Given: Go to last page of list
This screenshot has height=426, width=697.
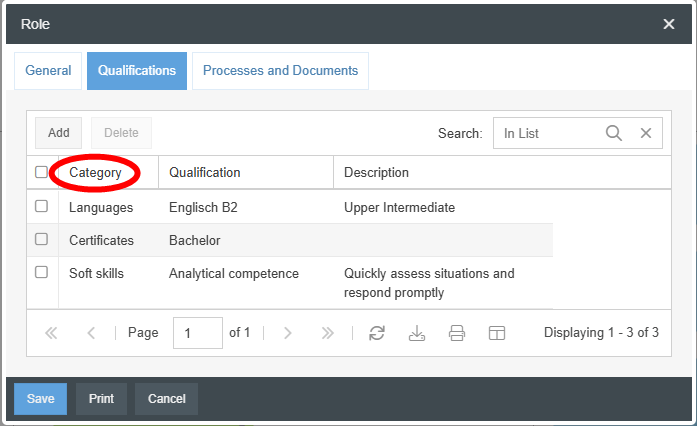Looking at the screenshot, I should (328, 333).
